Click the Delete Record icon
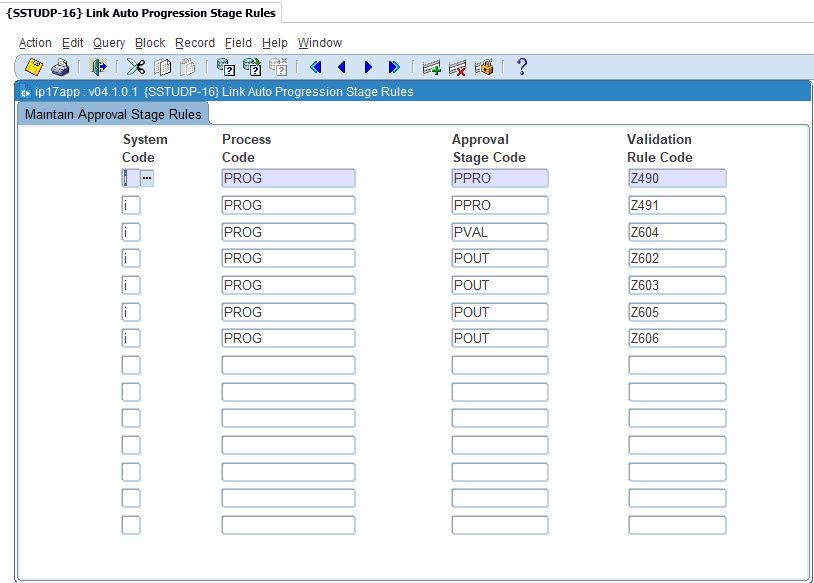This screenshot has width=814, height=583. click(x=458, y=67)
